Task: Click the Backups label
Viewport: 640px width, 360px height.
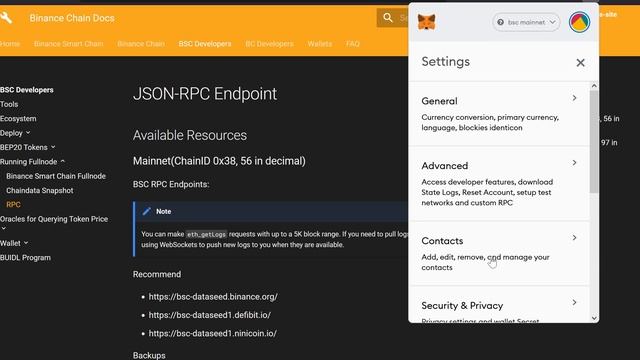Action: pyautogui.click(x=149, y=355)
